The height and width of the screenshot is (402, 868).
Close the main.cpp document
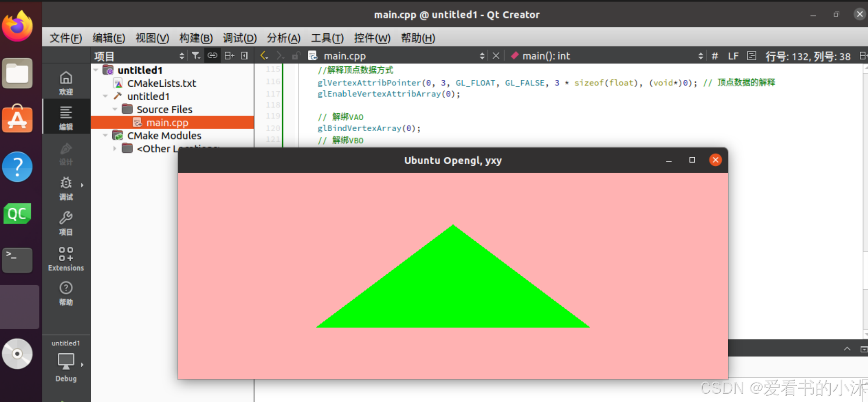(496, 56)
